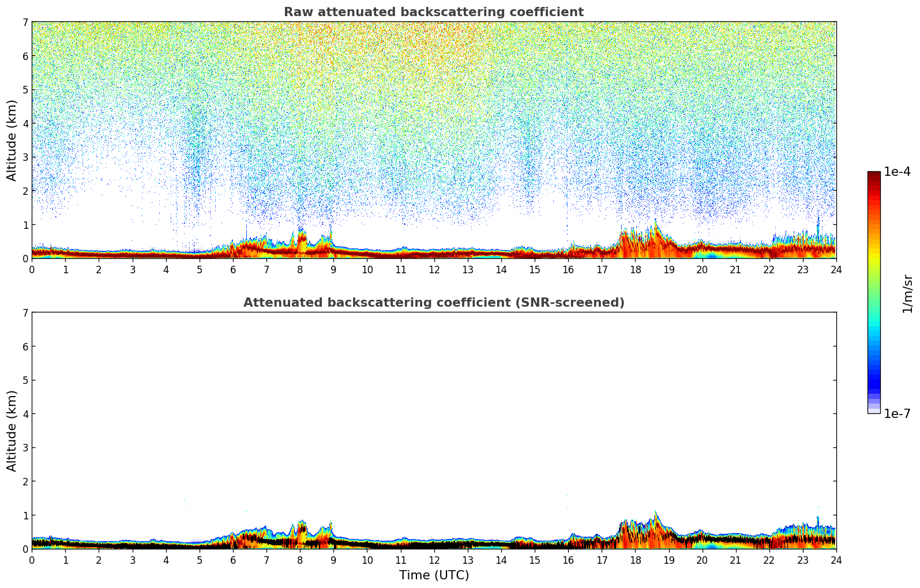Screen dimensions: 920x588
Task: Click the title "Attenuated backscattering coefficient (SNR-screened)"
Action: tap(434, 303)
